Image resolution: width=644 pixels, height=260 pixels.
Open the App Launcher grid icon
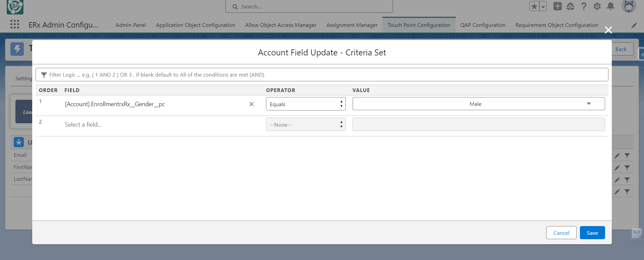click(x=14, y=24)
